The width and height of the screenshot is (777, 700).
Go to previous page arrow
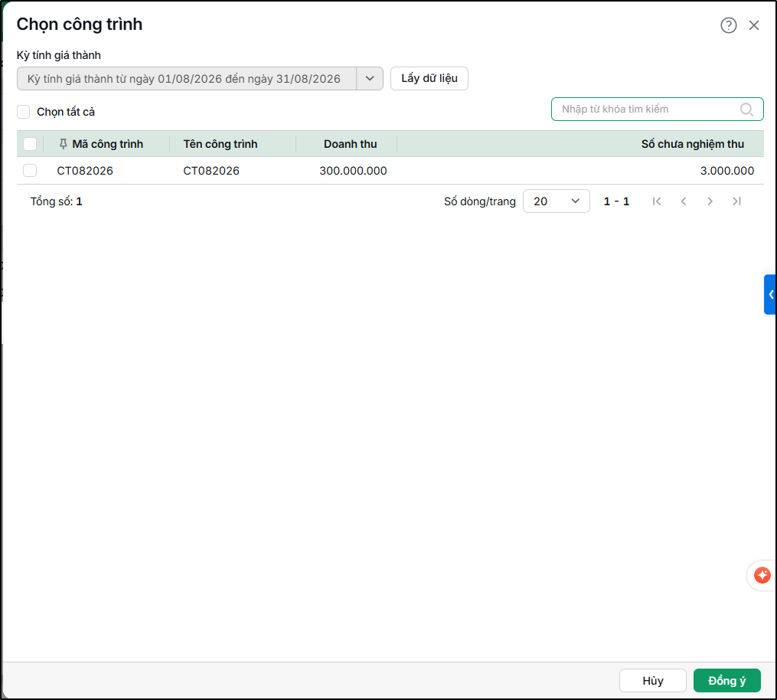(x=684, y=201)
